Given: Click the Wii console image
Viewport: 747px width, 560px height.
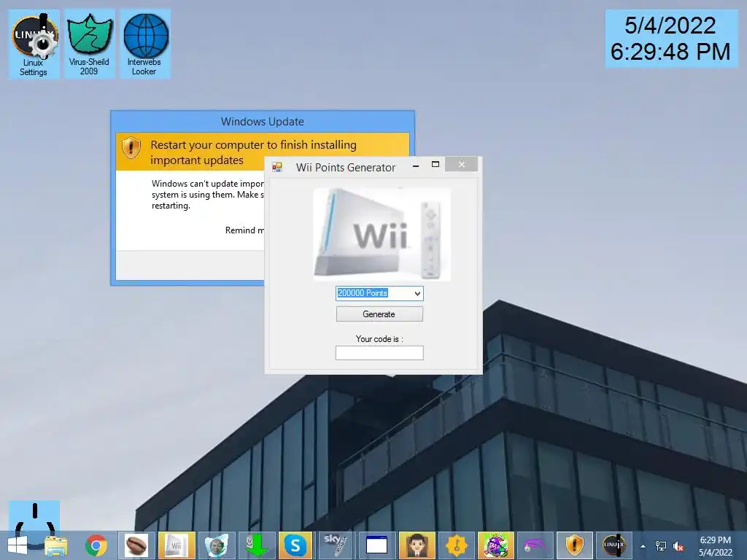Looking at the screenshot, I should click(x=382, y=234).
